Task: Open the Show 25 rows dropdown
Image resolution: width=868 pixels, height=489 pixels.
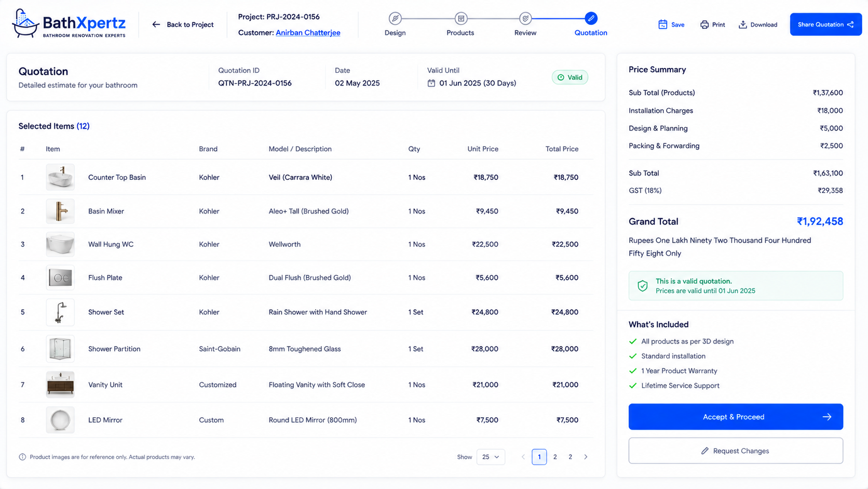Action: coord(491,457)
